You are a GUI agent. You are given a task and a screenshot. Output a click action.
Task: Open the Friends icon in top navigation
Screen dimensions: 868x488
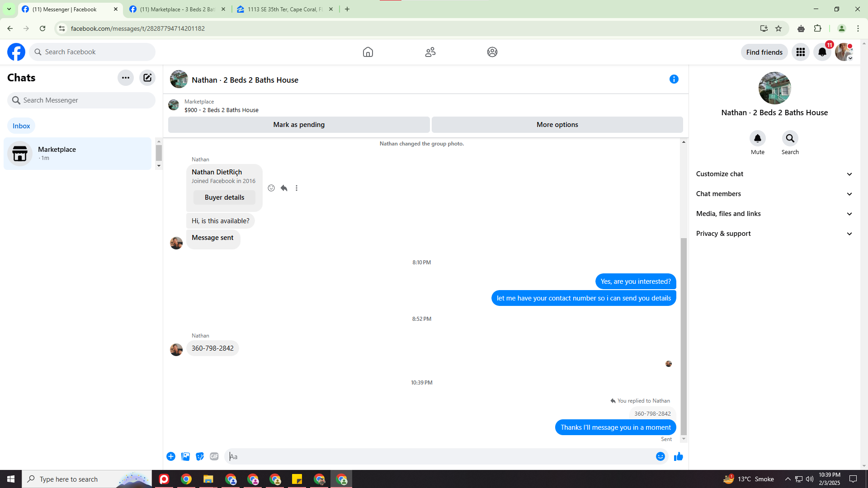pos(430,52)
